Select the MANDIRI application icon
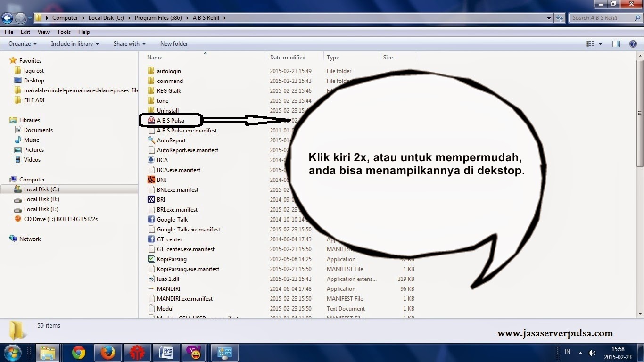The image size is (644, 362). click(x=151, y=288)
